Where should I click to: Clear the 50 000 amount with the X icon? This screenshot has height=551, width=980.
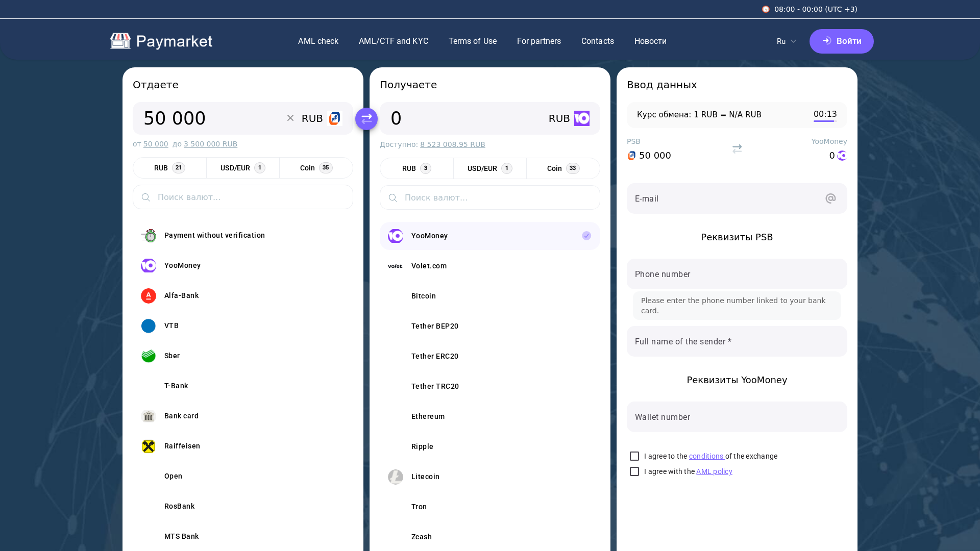[290, 118]
